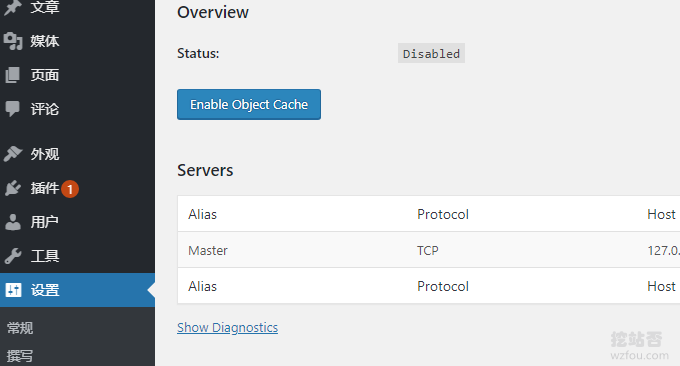
Task: Select 撰写 settings submenu
Action: [20, 356]
